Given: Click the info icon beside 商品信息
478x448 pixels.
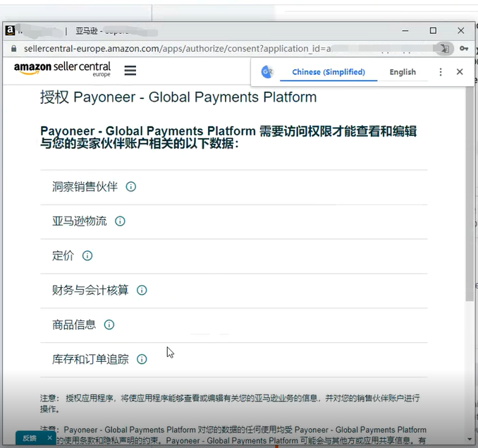Looking at the screenshot, I should (109, 325).
